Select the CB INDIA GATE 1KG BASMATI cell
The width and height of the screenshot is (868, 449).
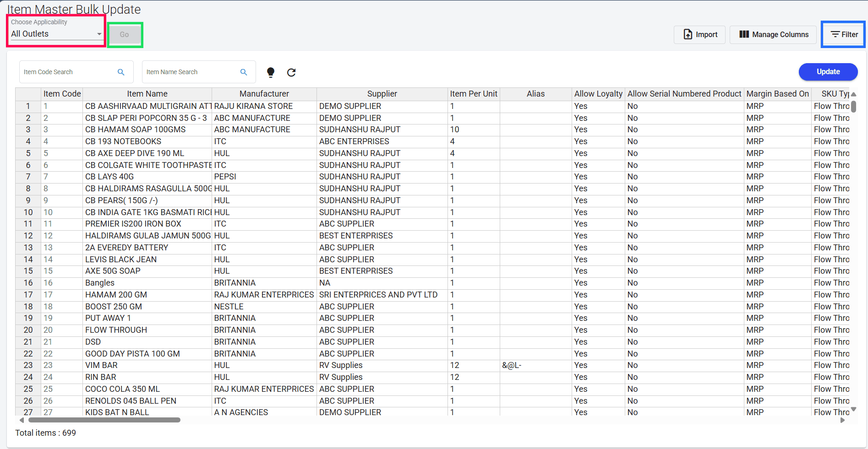tap(147, 212)
